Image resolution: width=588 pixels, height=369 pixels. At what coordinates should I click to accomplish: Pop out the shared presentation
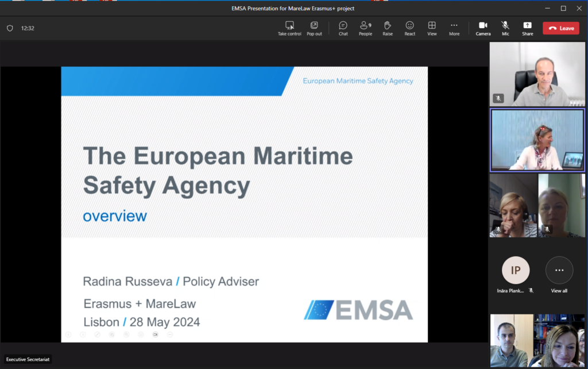pos(314,28)
